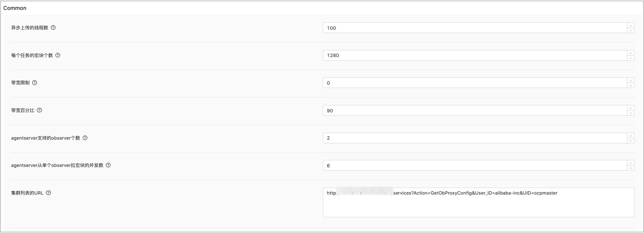644x233 pixels.
Task: Click the 集群列表的URL label
Action: [x=27, y=193]
